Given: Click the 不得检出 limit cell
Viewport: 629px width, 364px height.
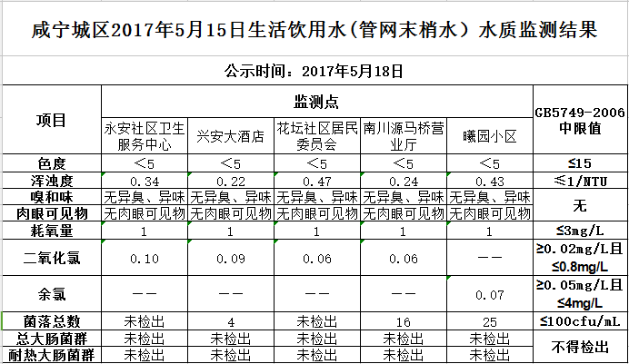Looking at the screenshot, I should [x=580, y=347].
